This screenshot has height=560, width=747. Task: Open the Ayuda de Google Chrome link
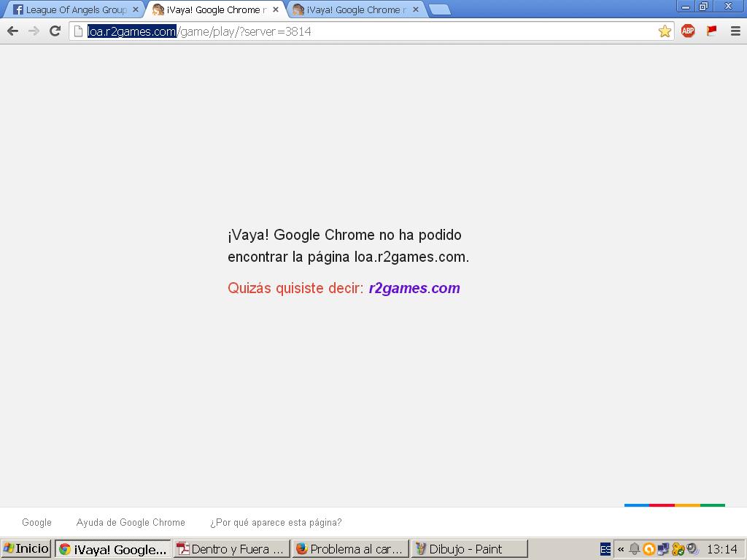point(131,523)
